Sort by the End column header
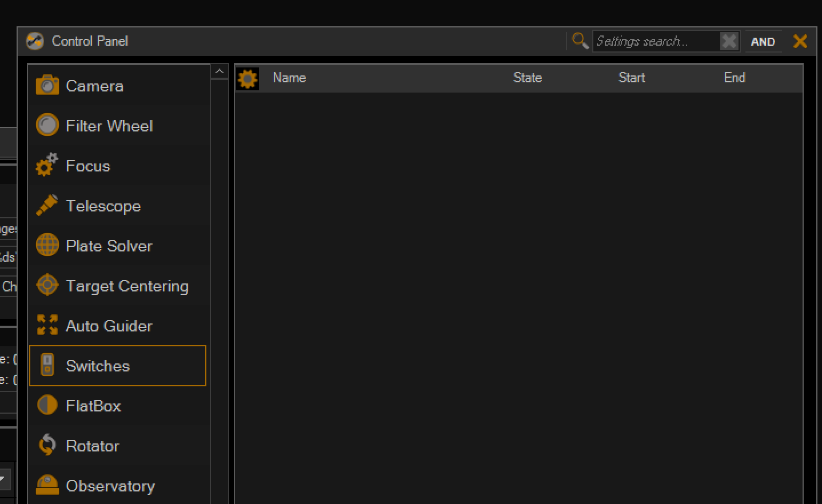 coord(735,78)
